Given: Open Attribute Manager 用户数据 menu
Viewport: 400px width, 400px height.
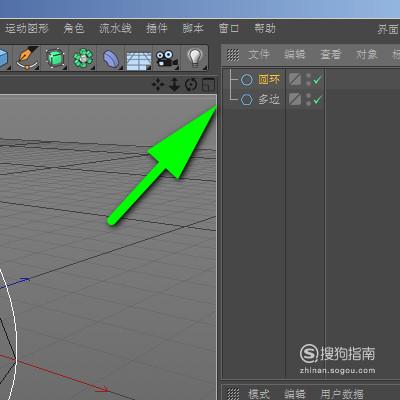Looking at the screenshot, I should (x=342, y=394).
